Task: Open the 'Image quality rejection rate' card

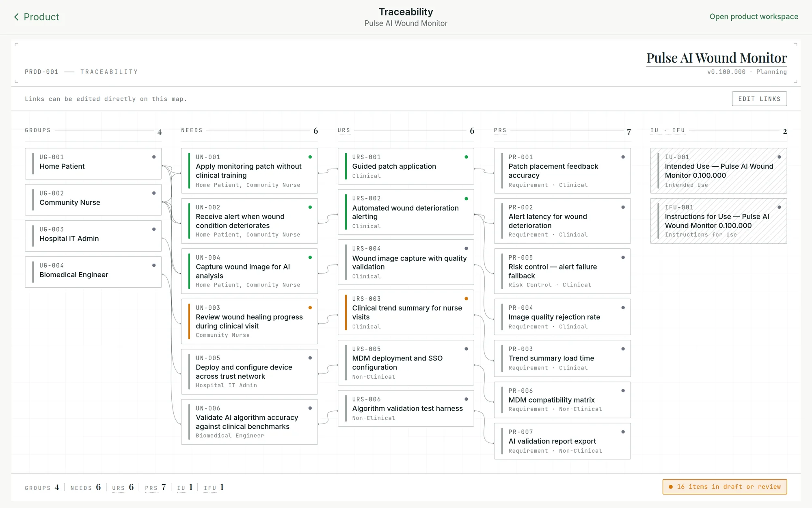Action: (x=562, y=317)
